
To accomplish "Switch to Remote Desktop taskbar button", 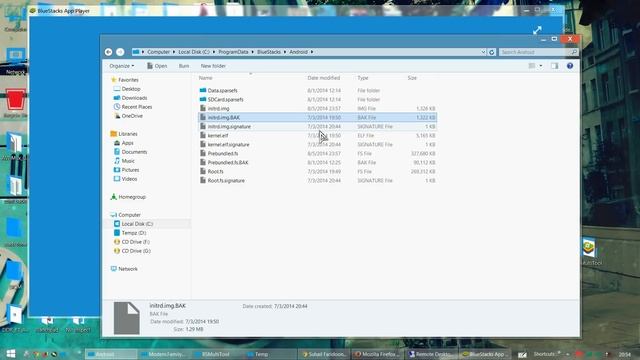I will point(431,354).
